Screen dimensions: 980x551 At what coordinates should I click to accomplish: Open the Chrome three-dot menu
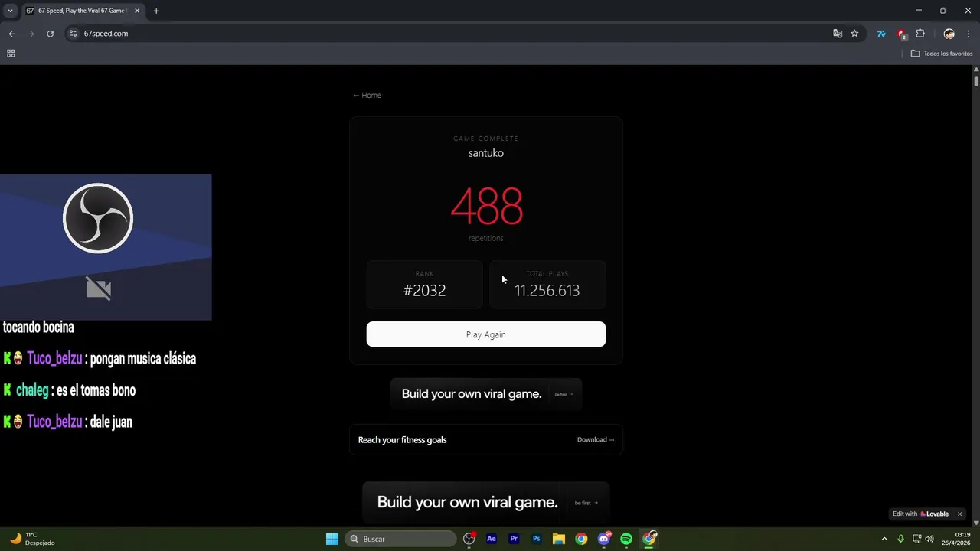point(969,34)
